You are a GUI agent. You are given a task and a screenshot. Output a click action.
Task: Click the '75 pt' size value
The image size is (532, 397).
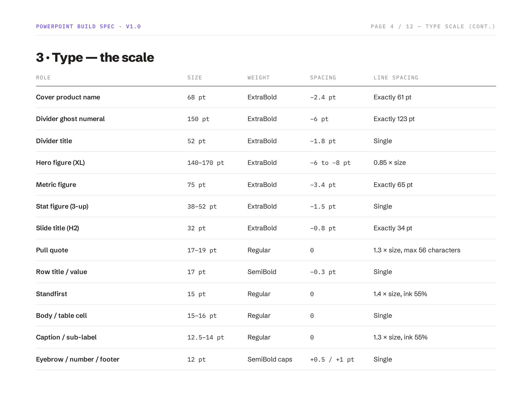click(x=197, y=185)
